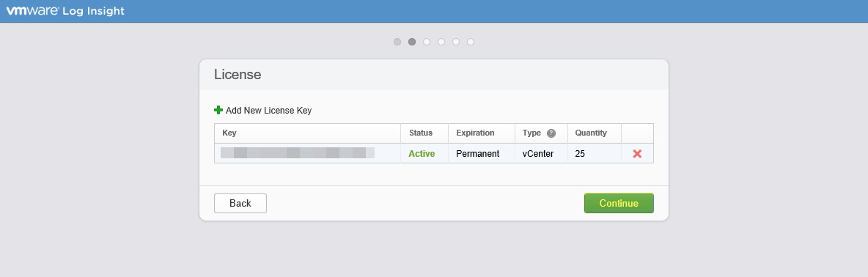The image size is (868, 277).
Task: Click the Add New License Key link
Action: (x=268, y=111)
